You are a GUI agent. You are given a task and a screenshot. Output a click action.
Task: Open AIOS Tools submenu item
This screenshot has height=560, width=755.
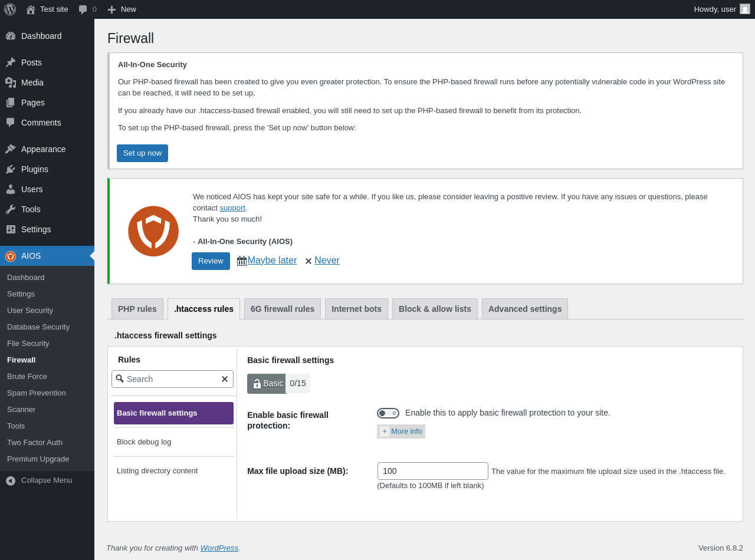(x=47, y=426)
